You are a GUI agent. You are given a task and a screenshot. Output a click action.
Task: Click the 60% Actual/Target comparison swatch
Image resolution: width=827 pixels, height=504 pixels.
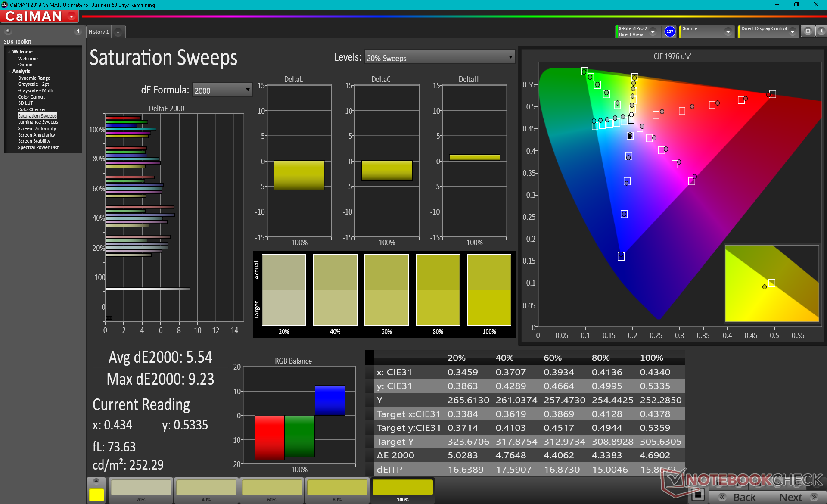click(x=386, y=289)
